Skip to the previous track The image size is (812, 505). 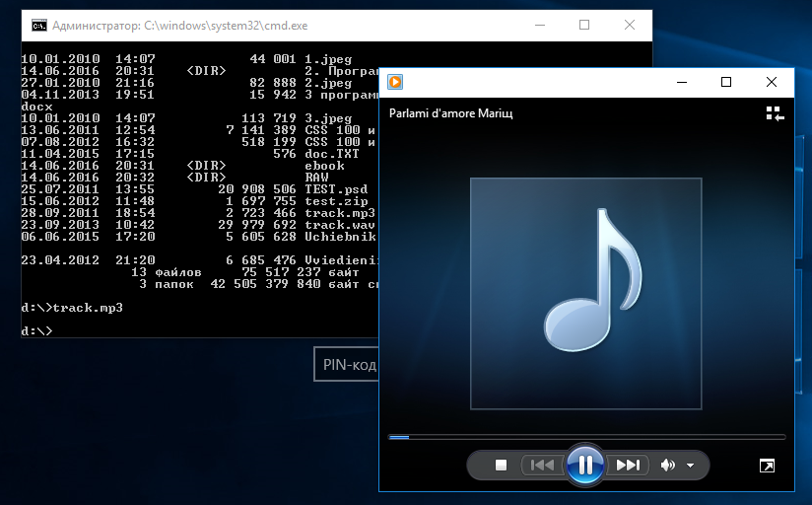click(542, 466)
